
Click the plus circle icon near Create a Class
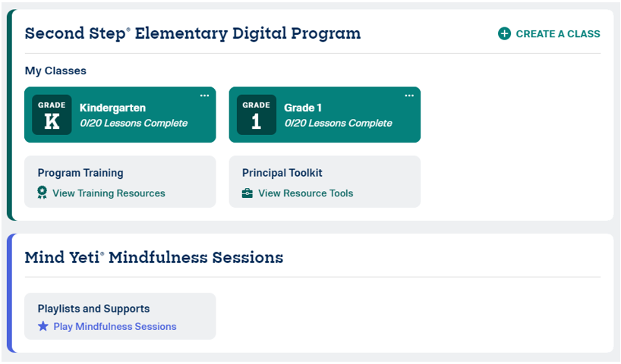pyautogui.click(x=504, y=33)
